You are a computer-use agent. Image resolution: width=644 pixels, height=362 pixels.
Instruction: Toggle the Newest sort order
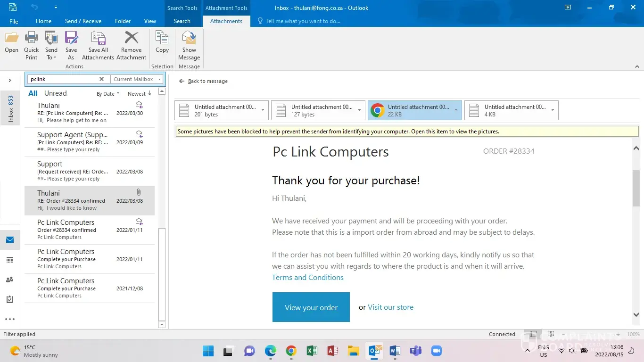pos(140,94)
